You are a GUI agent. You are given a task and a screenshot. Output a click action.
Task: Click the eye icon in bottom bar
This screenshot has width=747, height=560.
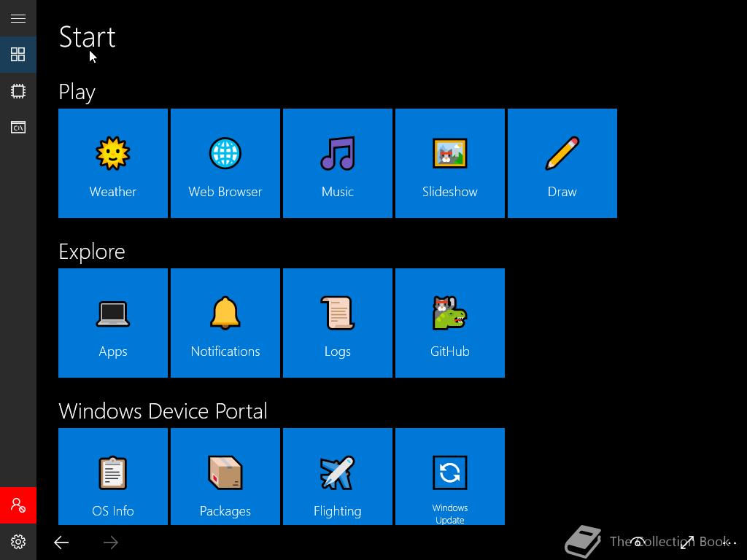pos(638,542)
